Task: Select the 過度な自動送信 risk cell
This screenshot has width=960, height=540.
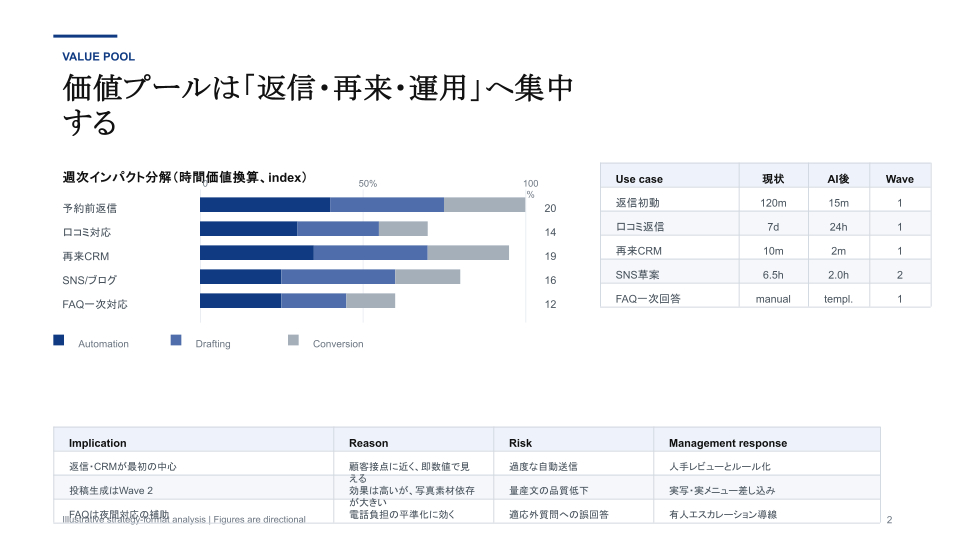Action: pyautogui.click(x=543, y=466)
